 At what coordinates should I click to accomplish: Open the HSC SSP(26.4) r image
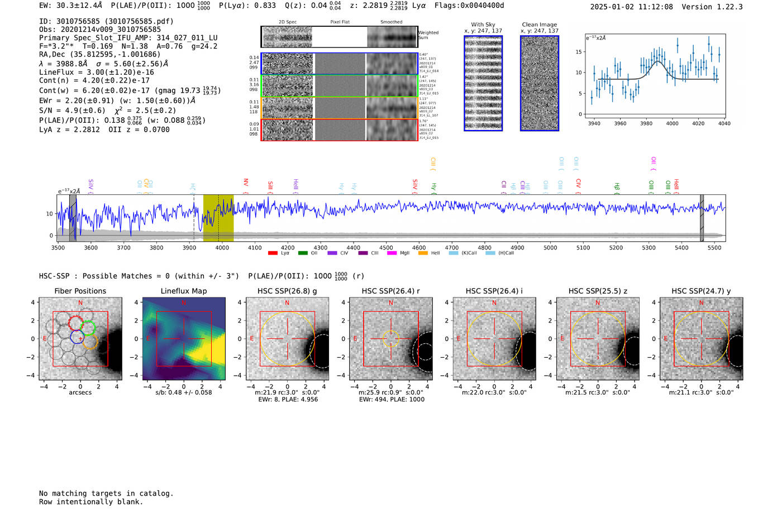(x=391, y=339)
